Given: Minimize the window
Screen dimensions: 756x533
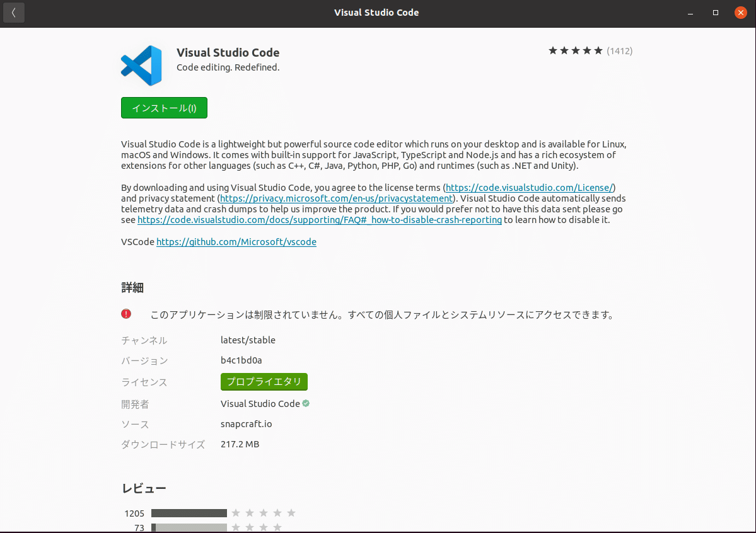Looking at the screenshot, I should 690,13.
